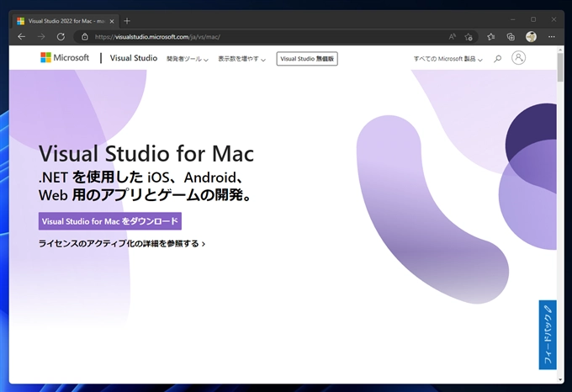Screen dimensions: 572x392
Task: Click the browser forward arrow
Action: click(41, 37)
